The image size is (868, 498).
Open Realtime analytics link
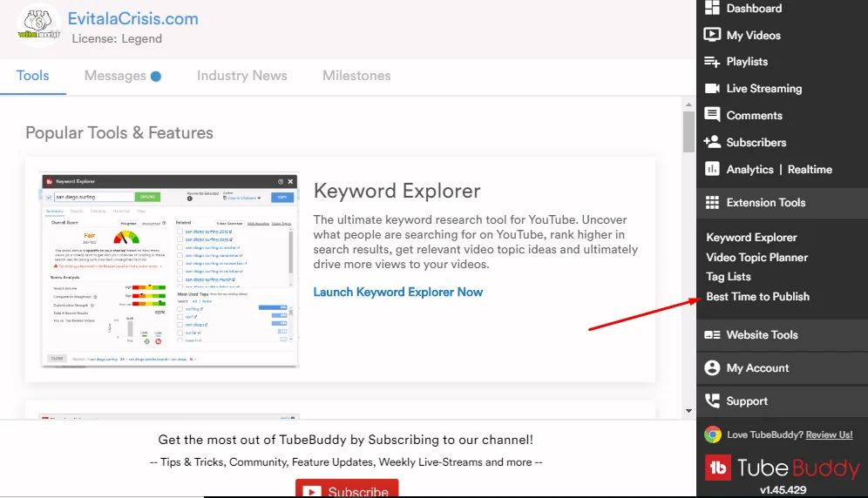(810, 169)
